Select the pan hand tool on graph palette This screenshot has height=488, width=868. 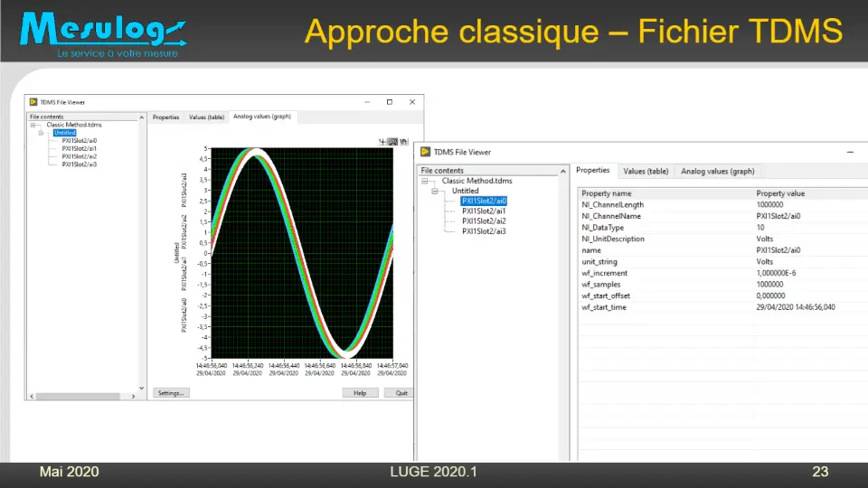tap(403, 142)
